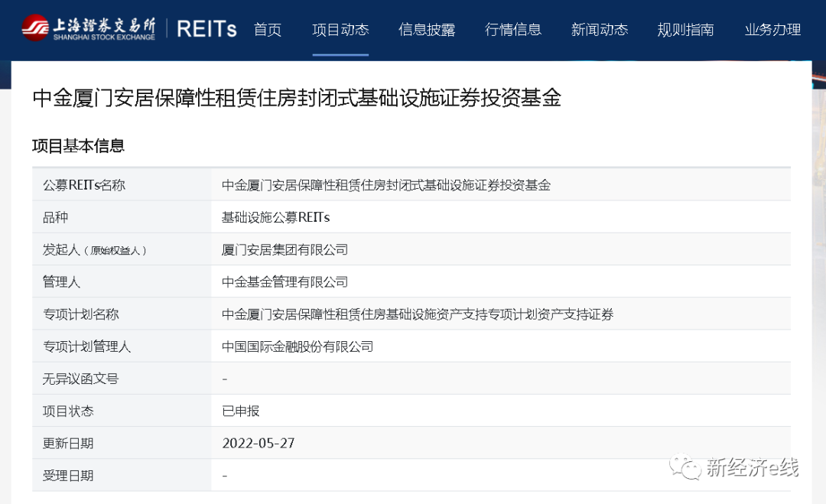Click the Shanghai Stock Exchange logo
Screen dimensions: 826x504
89,28
